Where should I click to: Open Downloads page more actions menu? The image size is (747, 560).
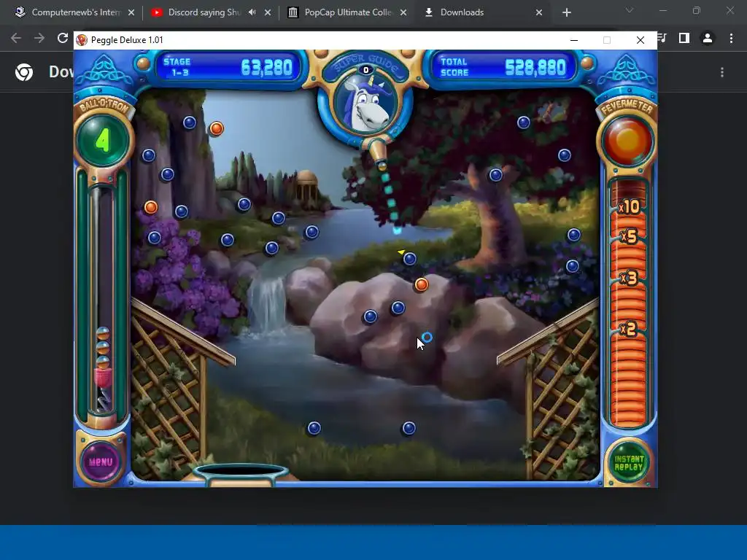click(722, 72)
